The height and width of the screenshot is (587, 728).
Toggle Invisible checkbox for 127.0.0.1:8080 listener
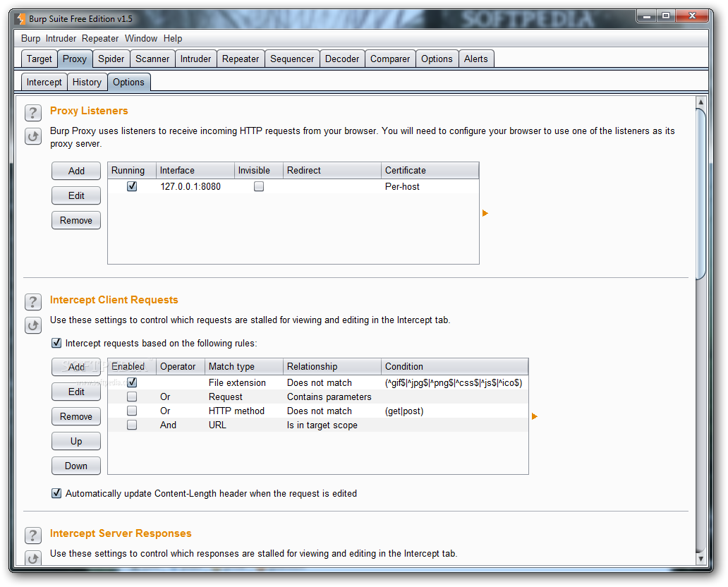pos(259,186)
